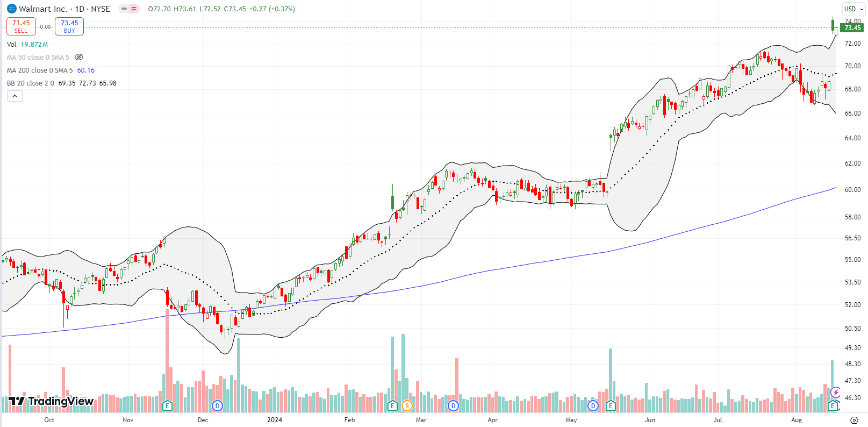Click the 60.00 price axis label
868x427 pixels.
(x=852, y=189)
